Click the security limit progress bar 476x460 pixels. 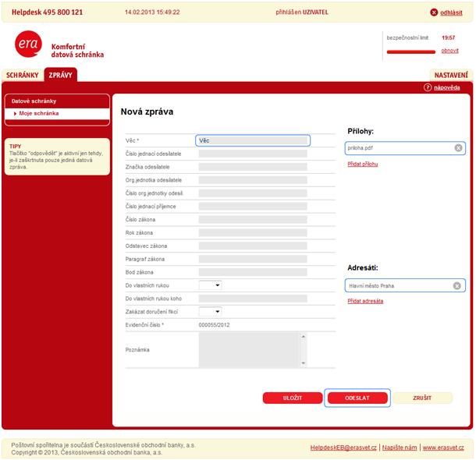[410, 52]
